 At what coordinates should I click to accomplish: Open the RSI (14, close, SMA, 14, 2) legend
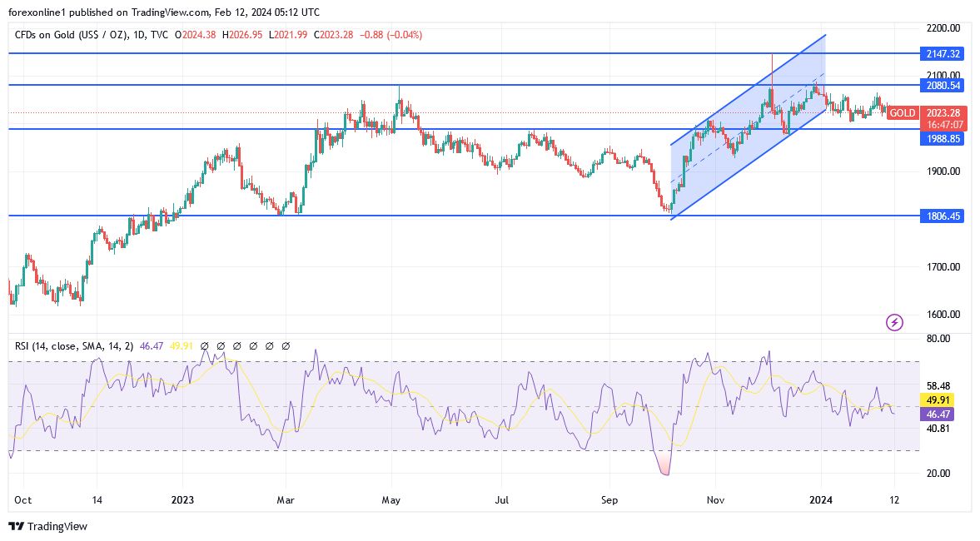tap(74, 346)
